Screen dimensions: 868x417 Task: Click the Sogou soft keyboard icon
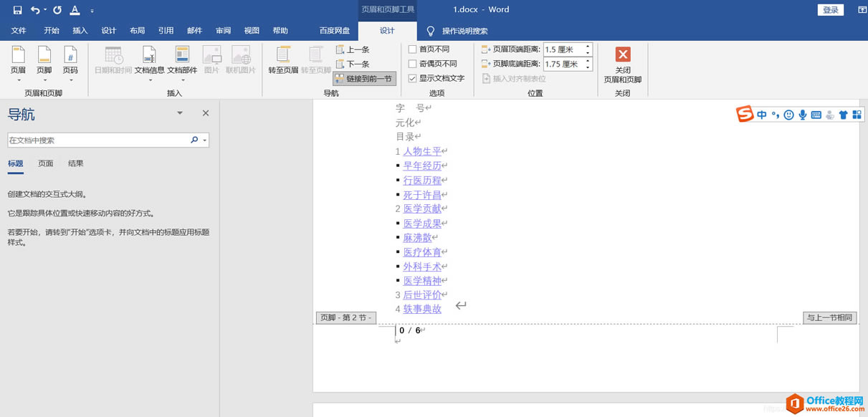[816, 115]
